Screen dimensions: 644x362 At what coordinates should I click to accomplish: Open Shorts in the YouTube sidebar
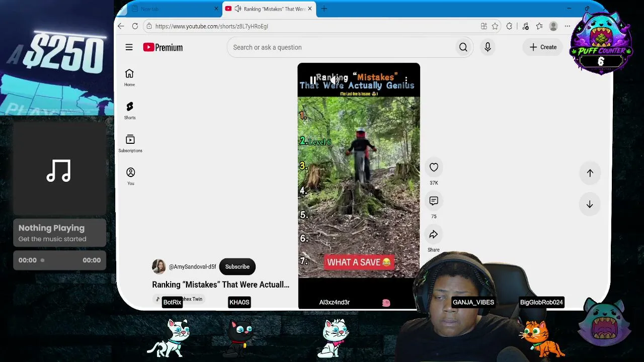tap(130, 111)
